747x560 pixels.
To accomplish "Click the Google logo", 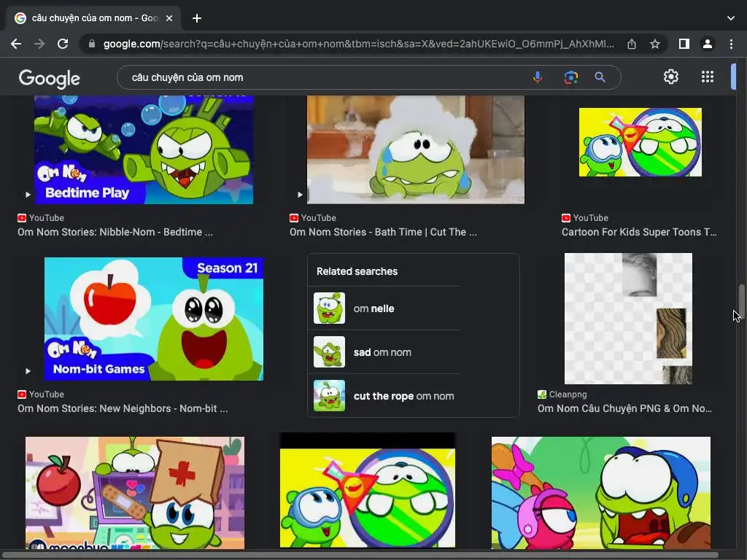I will click(x=50, y=79).
